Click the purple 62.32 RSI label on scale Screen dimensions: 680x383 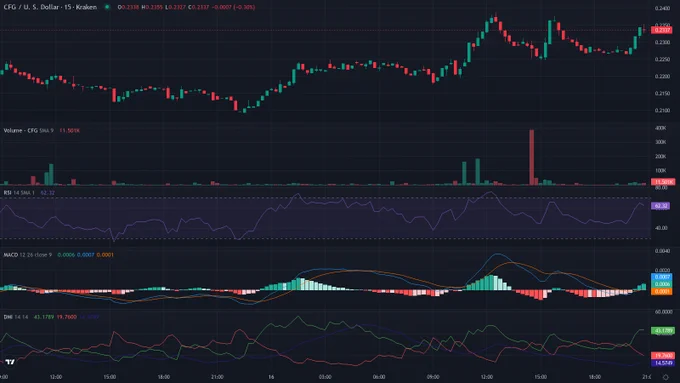[x=660, y=206]
